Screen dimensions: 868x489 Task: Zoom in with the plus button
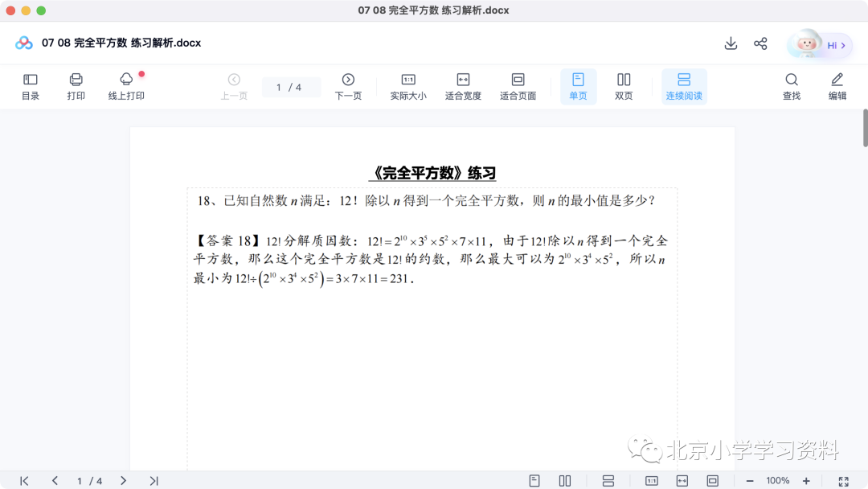pos(806,481)
